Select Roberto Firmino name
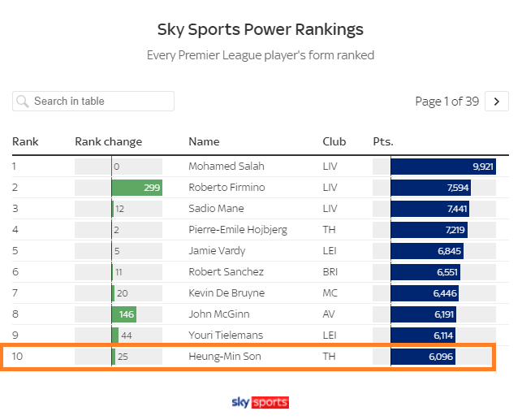522x420 pixels. (226, 188)
